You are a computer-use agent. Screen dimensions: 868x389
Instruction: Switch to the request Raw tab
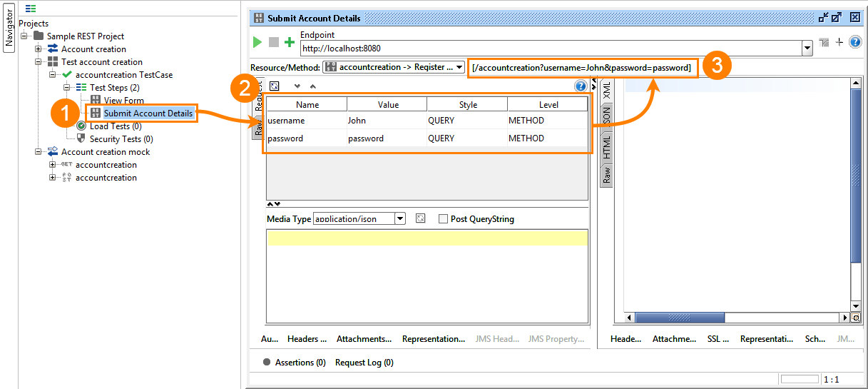[x=257, y=128]
